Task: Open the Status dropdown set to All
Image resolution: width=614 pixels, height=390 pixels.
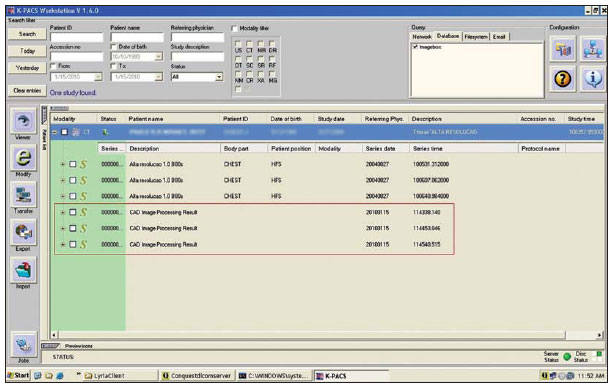Action: [219, 77]
